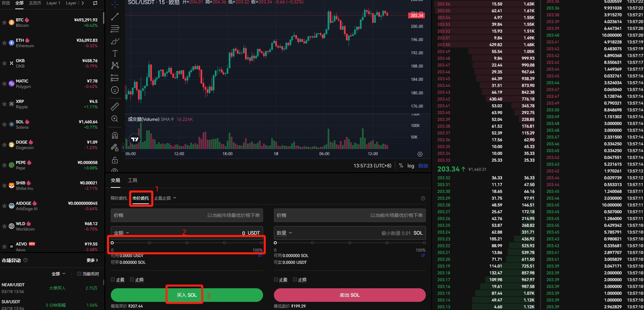Click the TradingView logo on chart
Image resolution: width=644 pixels, height=310 pixels.
click(x=135, y=139)
